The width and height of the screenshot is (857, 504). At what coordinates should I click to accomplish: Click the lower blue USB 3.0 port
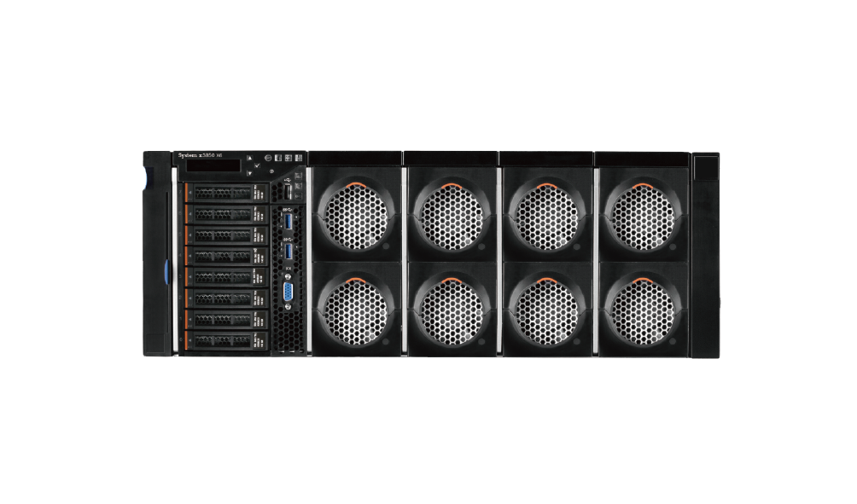(x=289, y=252)
